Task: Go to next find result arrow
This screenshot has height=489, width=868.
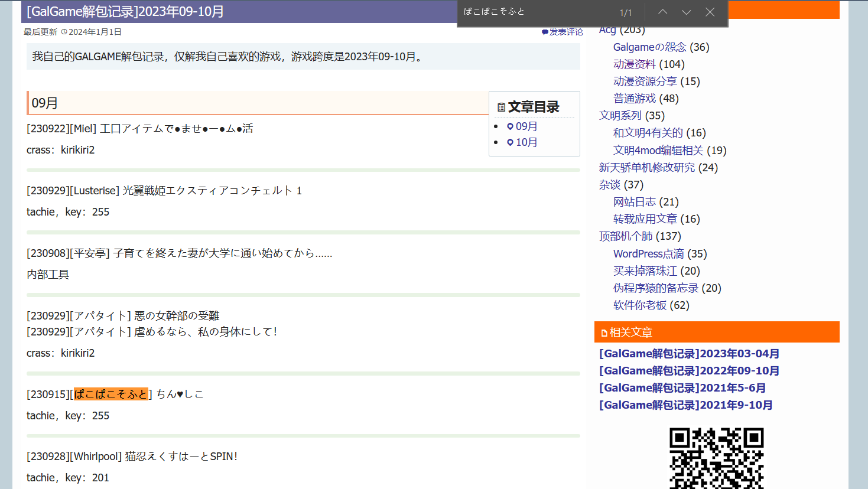Action: click(686, 12)
